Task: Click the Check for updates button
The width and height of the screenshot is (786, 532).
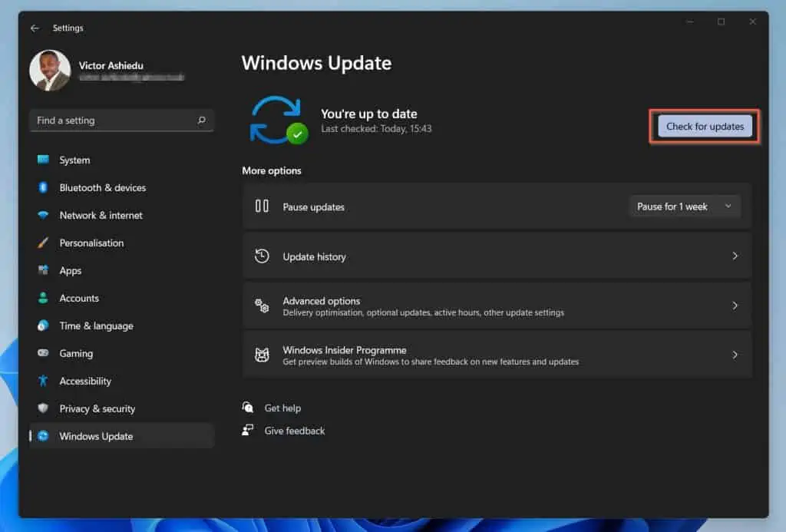Action: coord(704,126)
